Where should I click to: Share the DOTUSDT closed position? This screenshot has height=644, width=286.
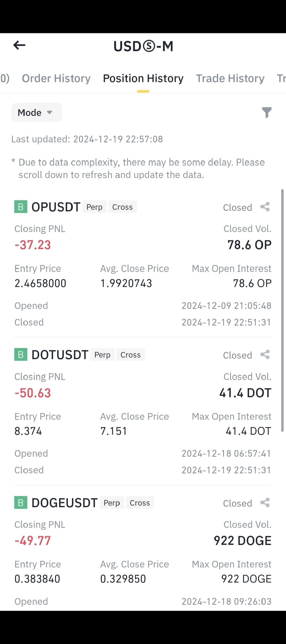(265, 355)
